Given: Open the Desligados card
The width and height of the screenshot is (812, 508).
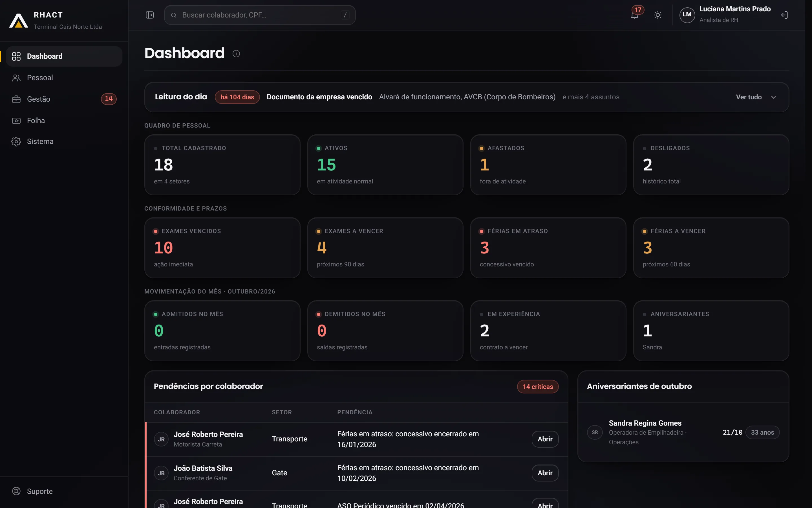Looking at the screenshot, I should coord(711,165).
